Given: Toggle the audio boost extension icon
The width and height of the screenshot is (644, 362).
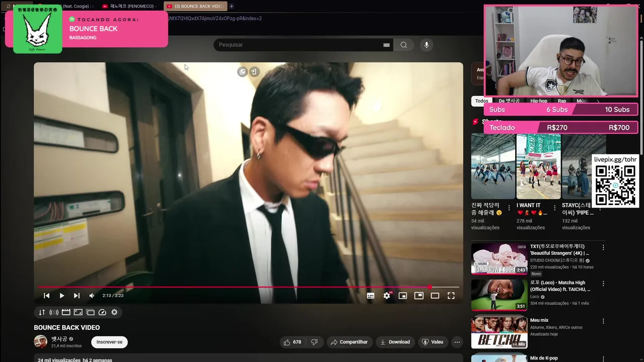Looking at the screenshot, I should (54, 312).
